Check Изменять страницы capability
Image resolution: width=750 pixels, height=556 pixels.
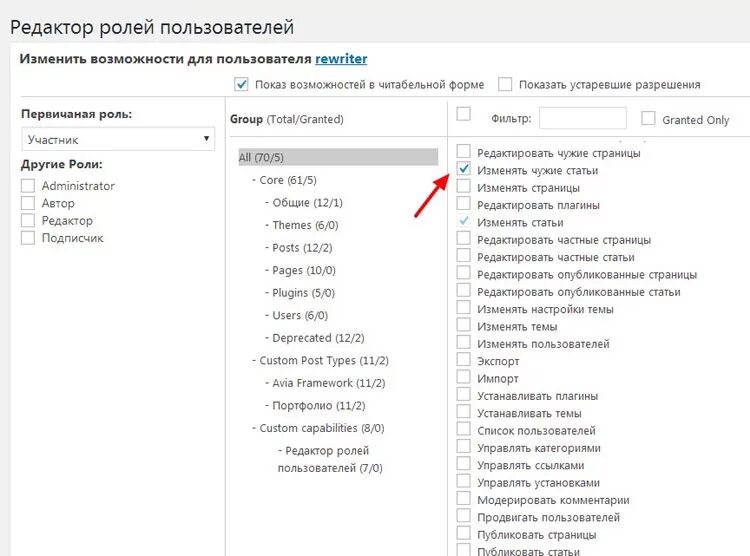click(463, 186)
